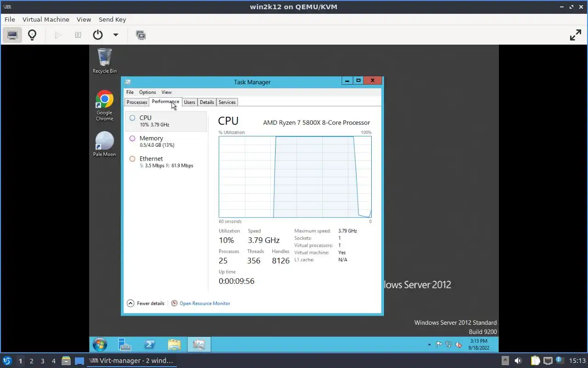Open the guest clock showing 3:13 PM
This screenshot has width=588, height=368.
(478, 344)
